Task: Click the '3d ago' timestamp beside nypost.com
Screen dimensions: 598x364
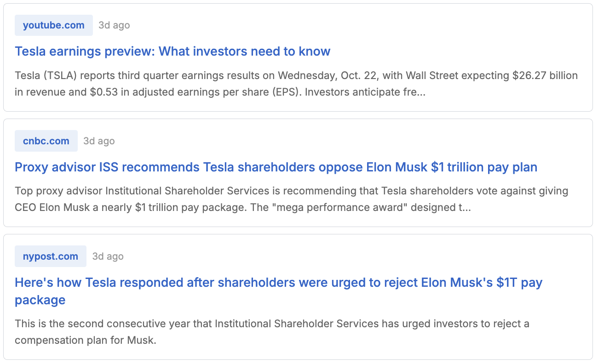Action: [108, 256]
